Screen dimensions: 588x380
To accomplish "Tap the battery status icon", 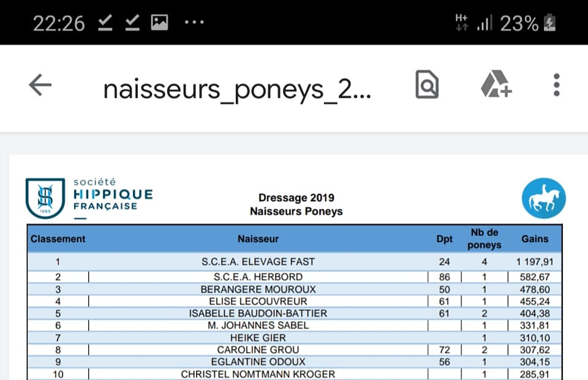I will (550, 23).
